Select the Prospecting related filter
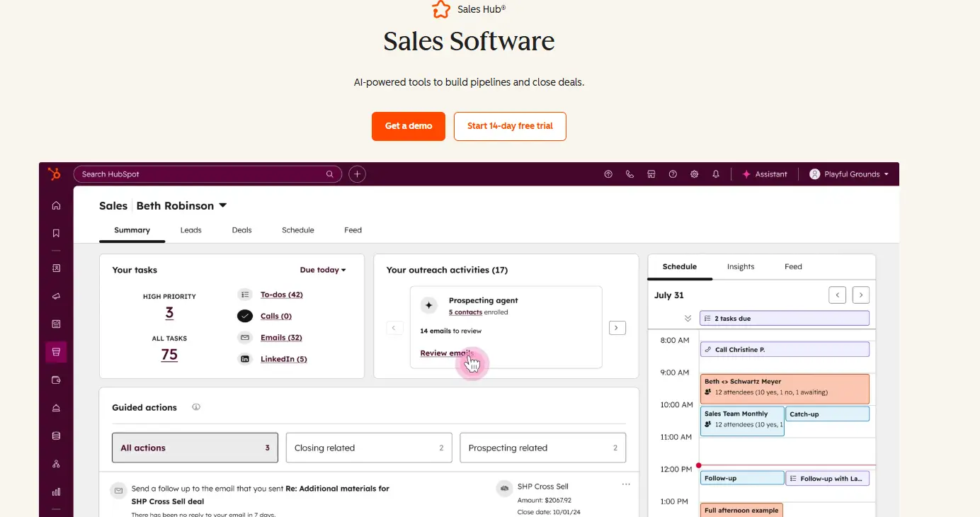The width and height of the screenshot is (980, 517). pos(543,448)
